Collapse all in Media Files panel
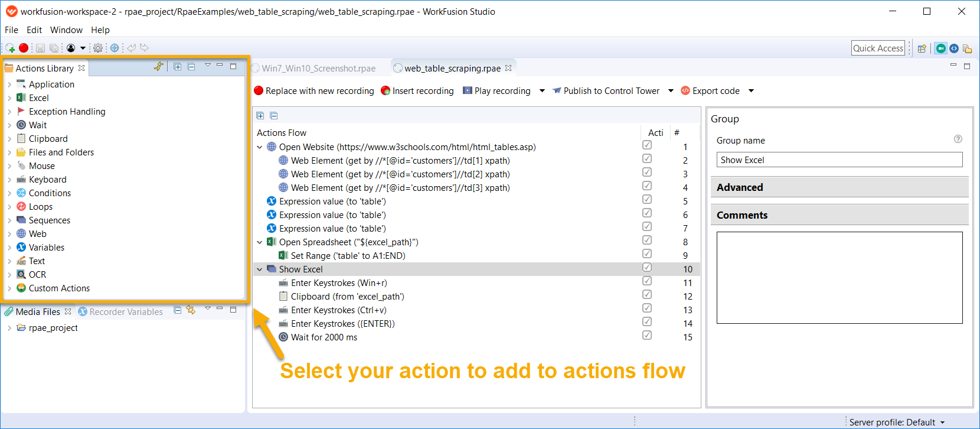 coord(178,310)
